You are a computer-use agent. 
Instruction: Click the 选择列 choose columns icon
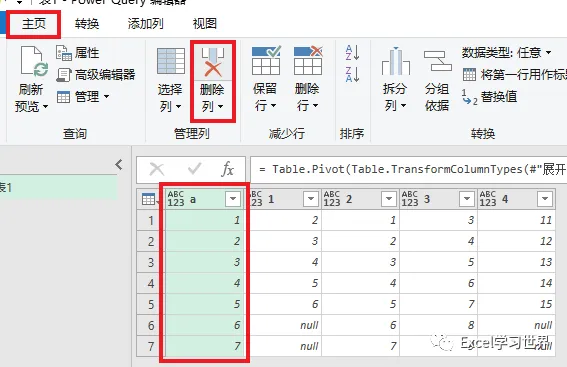pyautogui.click(x=171, y=61)
